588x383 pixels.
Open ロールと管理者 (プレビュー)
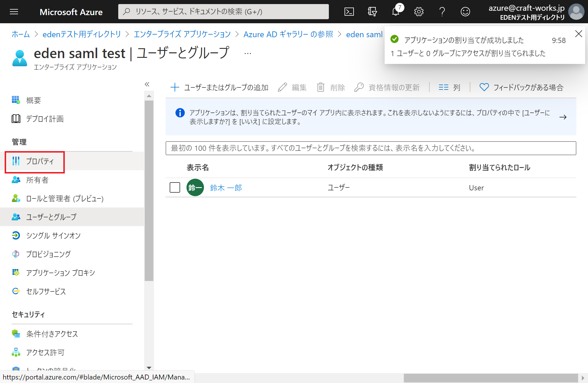tap(72, 198)
